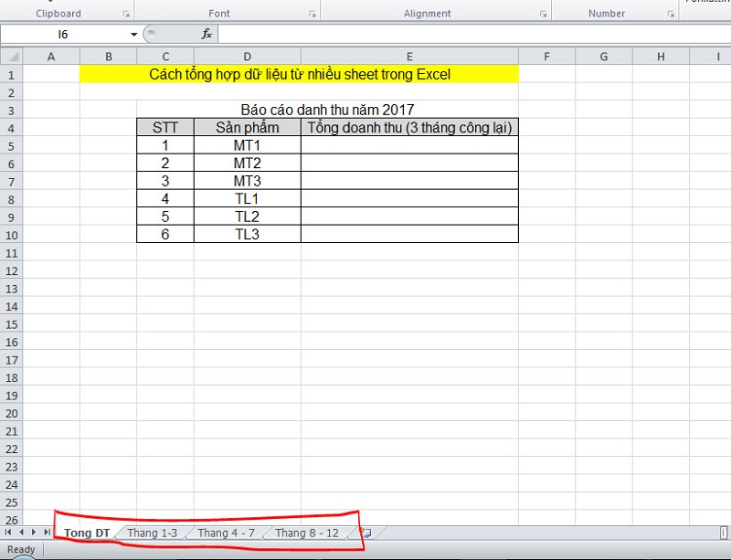731x560 pixels.
Task: Click the empty revenue cell for MT1
Action: 409,145
